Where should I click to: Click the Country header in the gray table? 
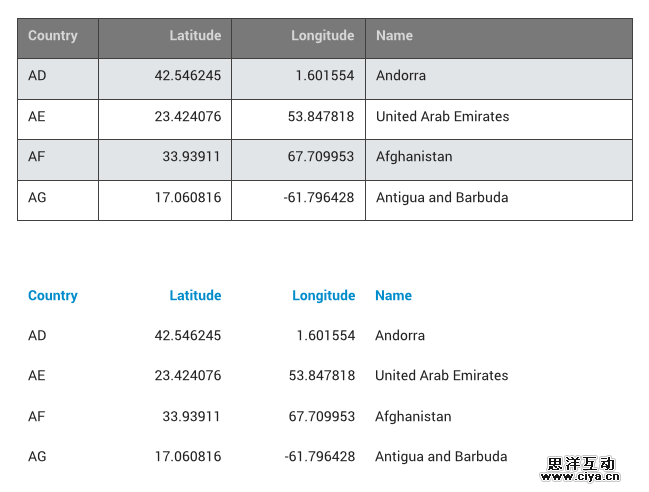click(x=53, y=36)
